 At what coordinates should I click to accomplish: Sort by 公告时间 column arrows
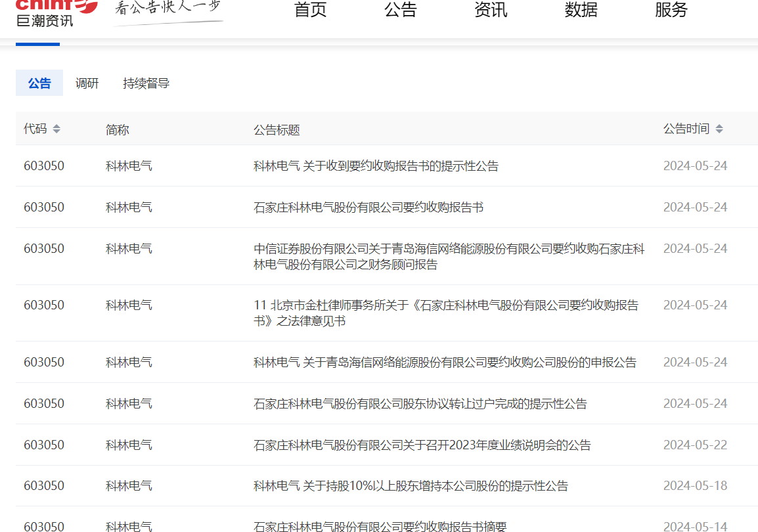[x=719, y=129]
